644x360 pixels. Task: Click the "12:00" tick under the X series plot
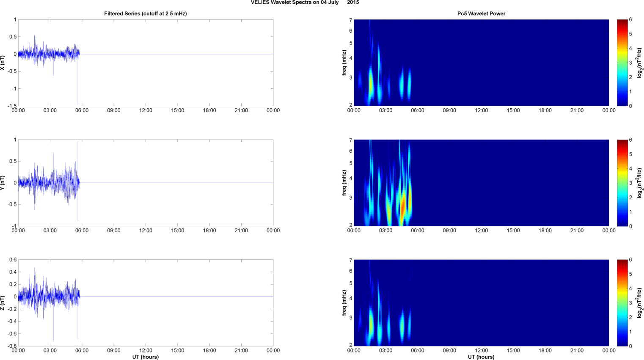(146, 110)
